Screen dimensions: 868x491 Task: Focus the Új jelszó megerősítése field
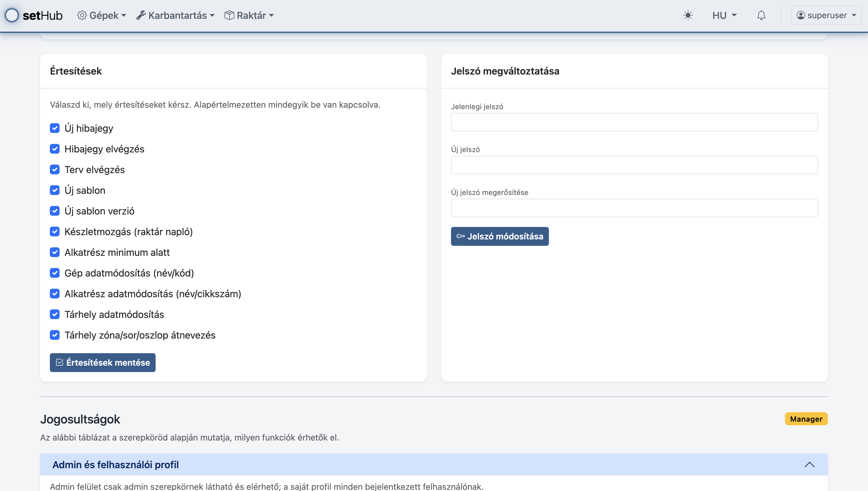[634, 208]
